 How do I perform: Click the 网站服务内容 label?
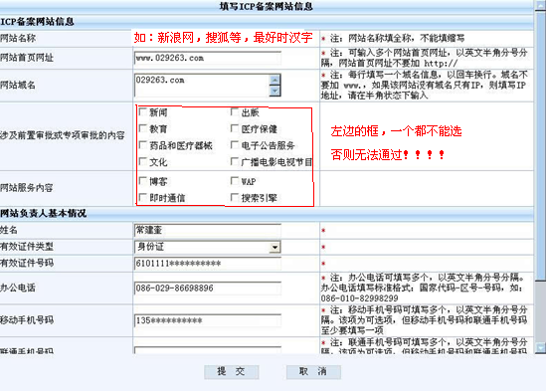(27, 188)
